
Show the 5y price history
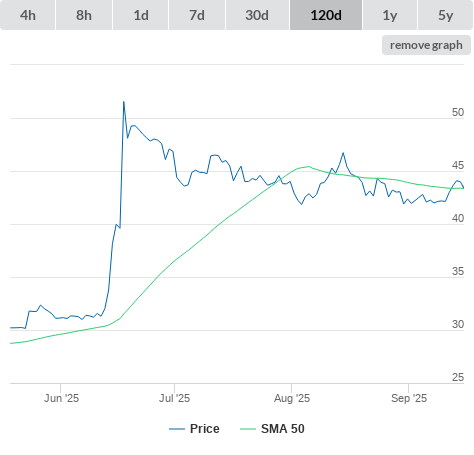(x=445, y=15)
